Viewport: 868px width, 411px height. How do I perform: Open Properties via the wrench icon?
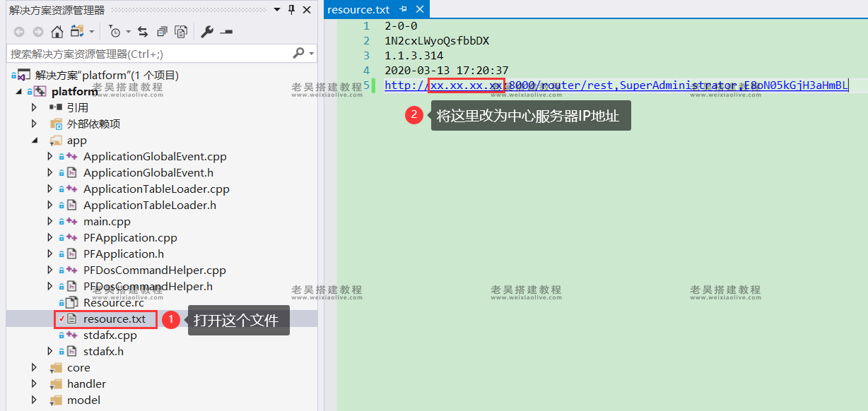pos(206,32)
